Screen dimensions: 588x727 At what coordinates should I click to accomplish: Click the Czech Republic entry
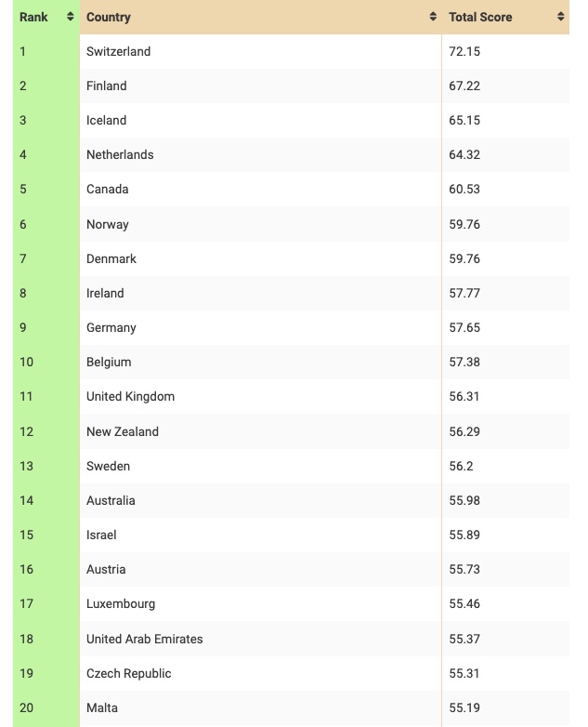pos(129,673)
